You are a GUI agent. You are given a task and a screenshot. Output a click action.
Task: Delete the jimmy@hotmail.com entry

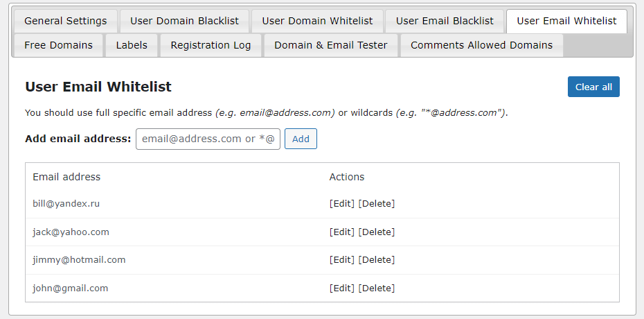(377, 260)
